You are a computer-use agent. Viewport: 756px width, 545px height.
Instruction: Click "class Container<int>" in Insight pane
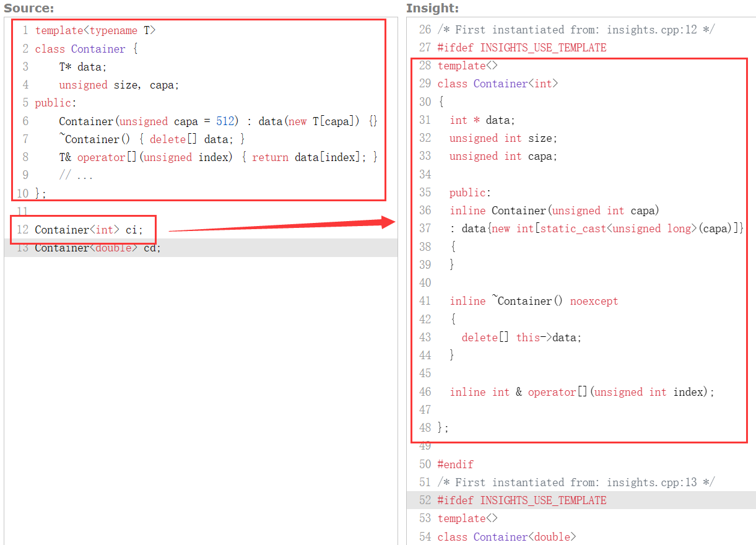tap(497, 84)
